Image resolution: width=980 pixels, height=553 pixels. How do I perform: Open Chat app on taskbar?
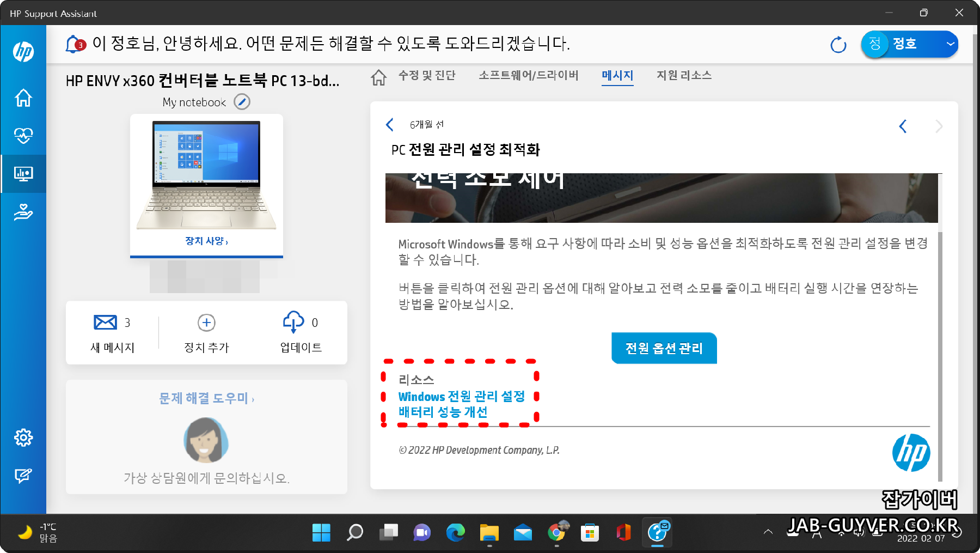(x=422, y=532)
